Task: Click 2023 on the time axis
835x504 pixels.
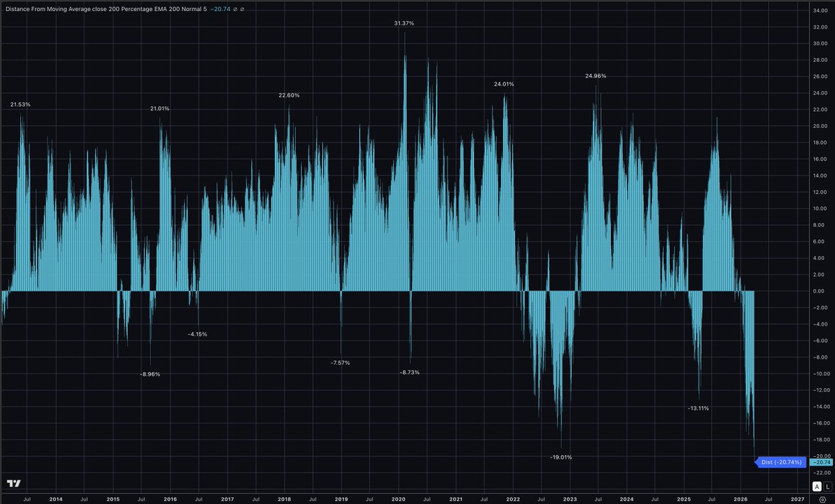Action: click(x=570, y=499)
